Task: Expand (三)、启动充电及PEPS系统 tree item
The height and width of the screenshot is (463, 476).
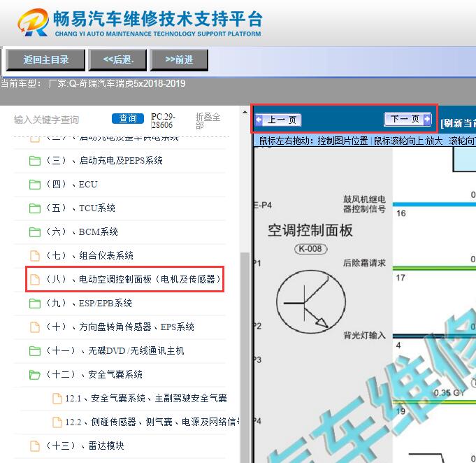Action: coord(104,160)
